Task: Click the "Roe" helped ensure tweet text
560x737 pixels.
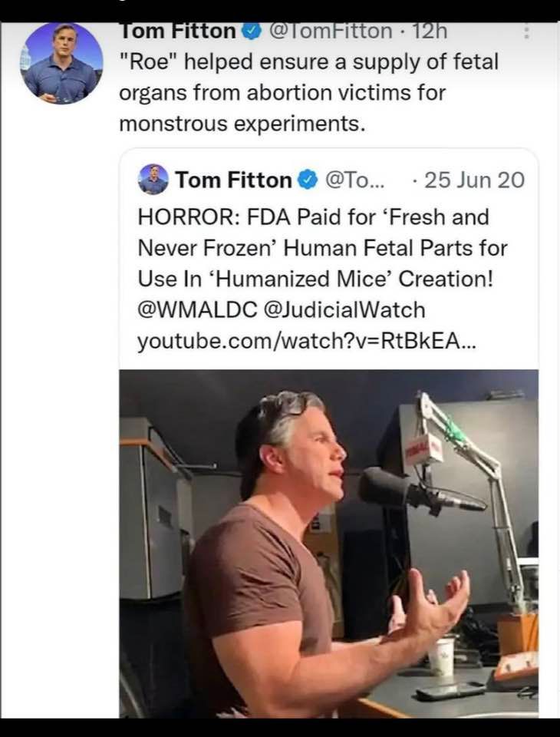Action: point(309,61)
